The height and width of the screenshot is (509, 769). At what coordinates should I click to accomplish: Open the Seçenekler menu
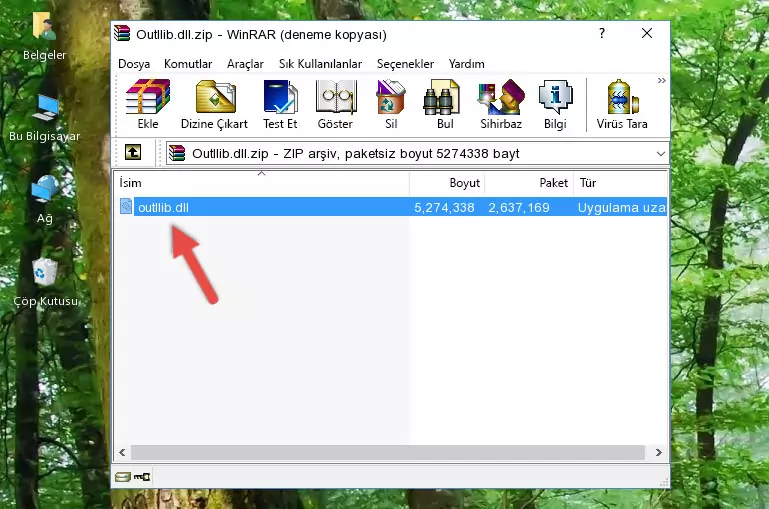405,64
